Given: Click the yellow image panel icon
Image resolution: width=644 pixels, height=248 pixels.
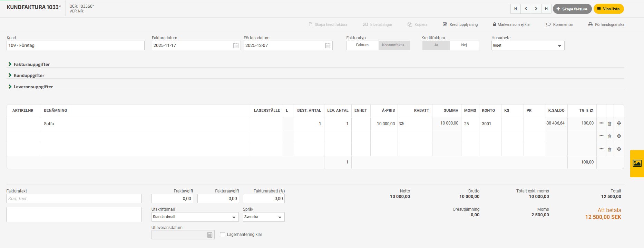Looking at the screenshot, I should 637,163.
